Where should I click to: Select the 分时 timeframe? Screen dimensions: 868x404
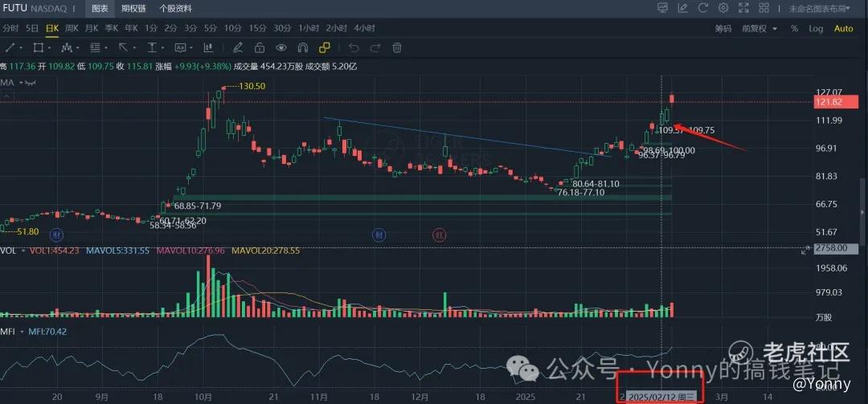point(10,28)
